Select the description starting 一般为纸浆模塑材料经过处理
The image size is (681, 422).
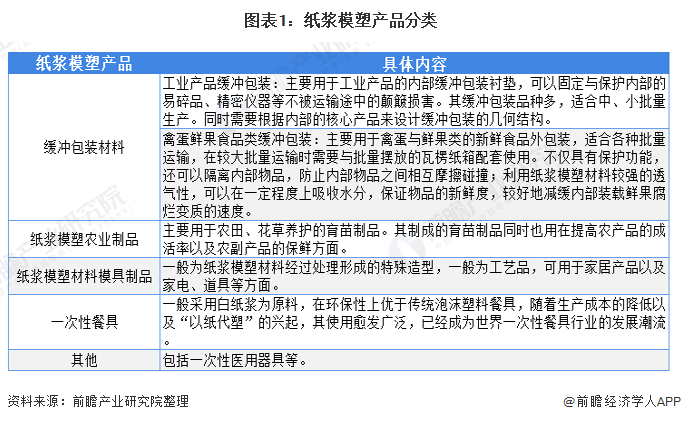click(x=414, y=276)
